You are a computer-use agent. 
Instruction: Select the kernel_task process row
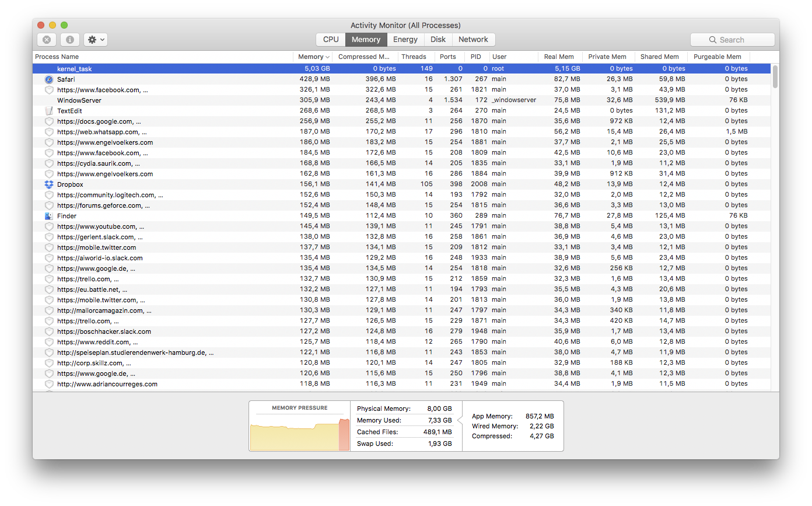(401, 69)
